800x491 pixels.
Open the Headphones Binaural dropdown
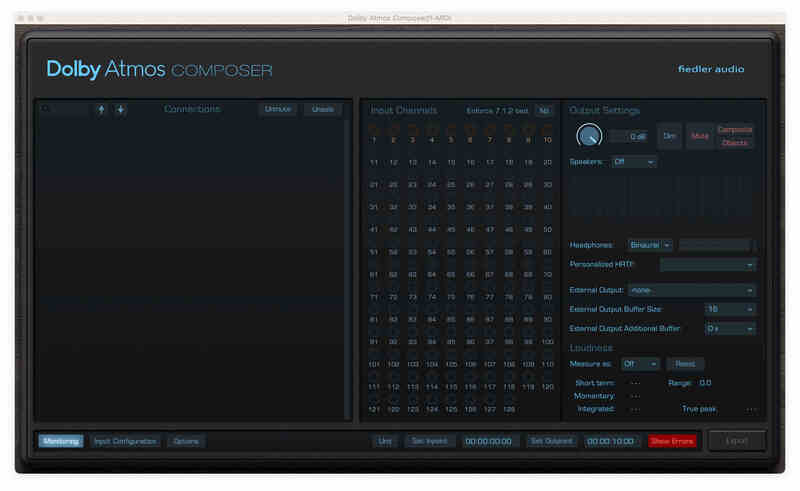650,246
